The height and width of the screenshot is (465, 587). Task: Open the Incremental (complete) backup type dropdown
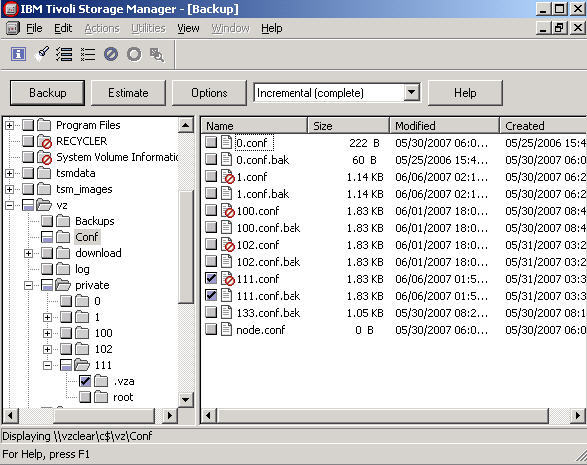point(411,92)
